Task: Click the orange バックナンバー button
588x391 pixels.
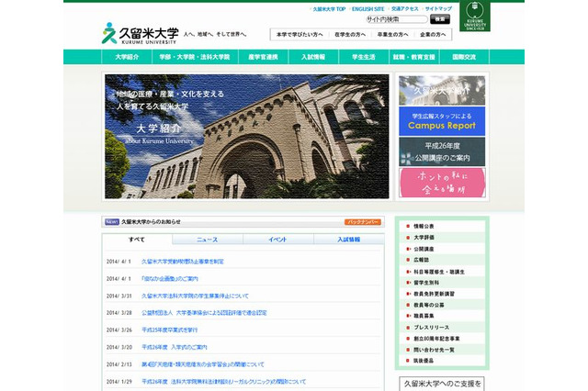Action: click(363, 222)
